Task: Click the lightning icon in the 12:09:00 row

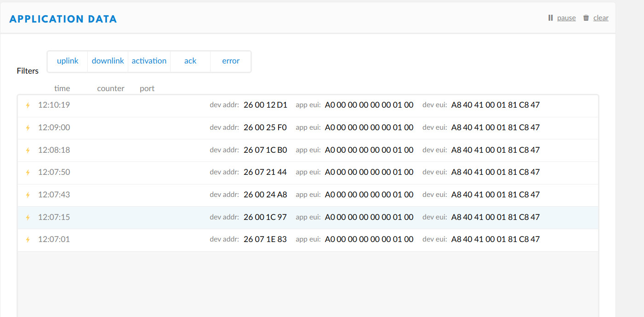Action: [28, 128]
